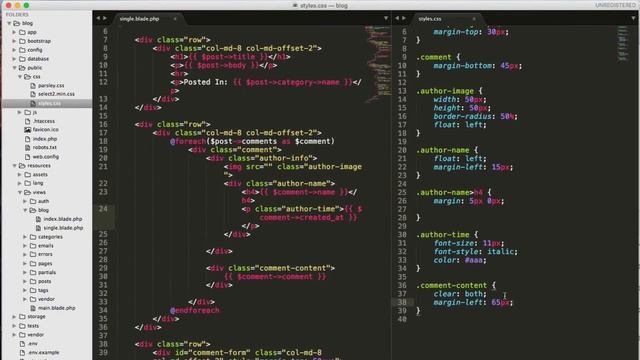Collapse the css folder arrow
Viewport: 640px width, 360px height.
[x=20, y=77]
